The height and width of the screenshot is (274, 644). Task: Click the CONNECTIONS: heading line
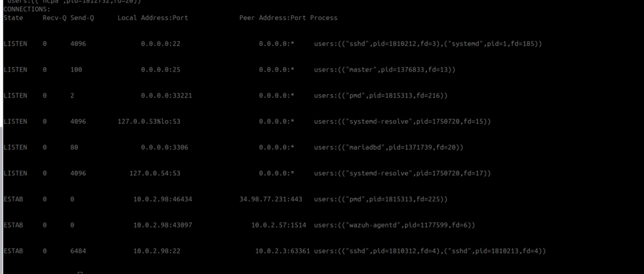(x=25, y=10)
